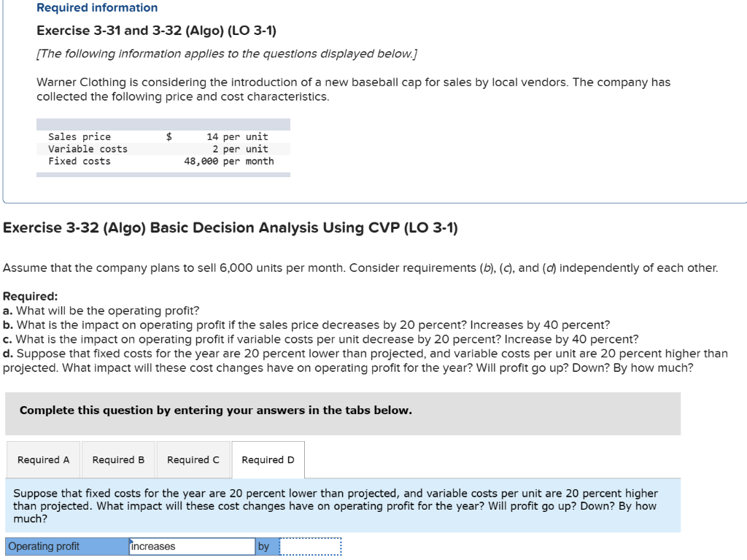The height and width of the screenshot is (560, 747).
Task: Click the dollar sign in the price table
Action: click(x=169, y=136)
